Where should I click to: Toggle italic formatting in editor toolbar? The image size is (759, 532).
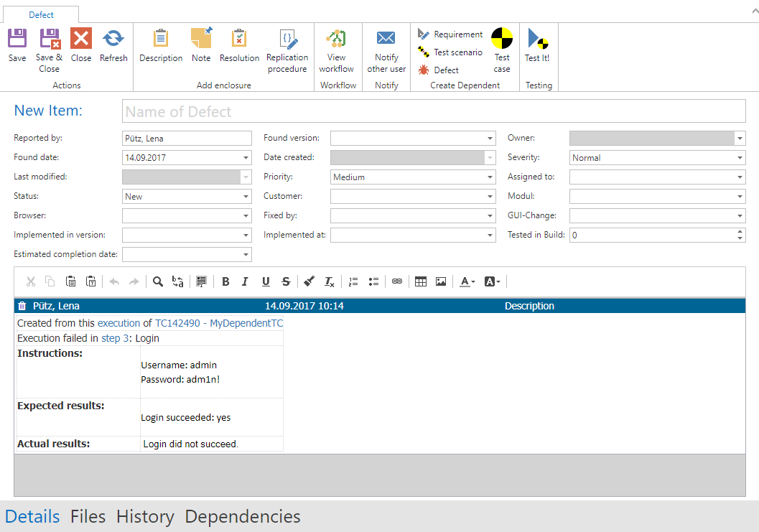coord(245,282)
